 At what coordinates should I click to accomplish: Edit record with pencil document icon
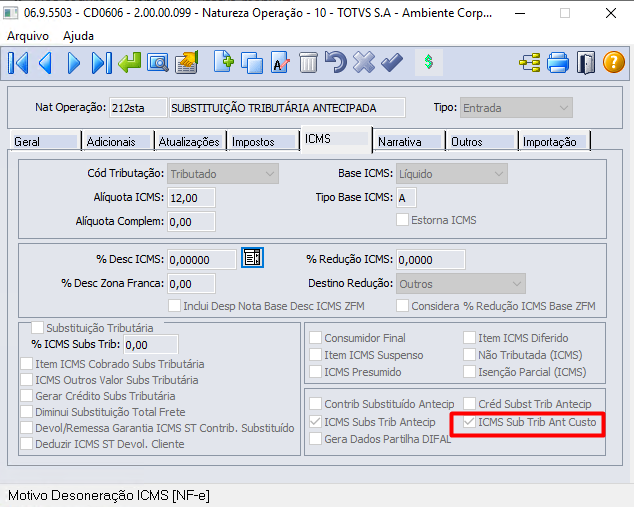point(280,62)
